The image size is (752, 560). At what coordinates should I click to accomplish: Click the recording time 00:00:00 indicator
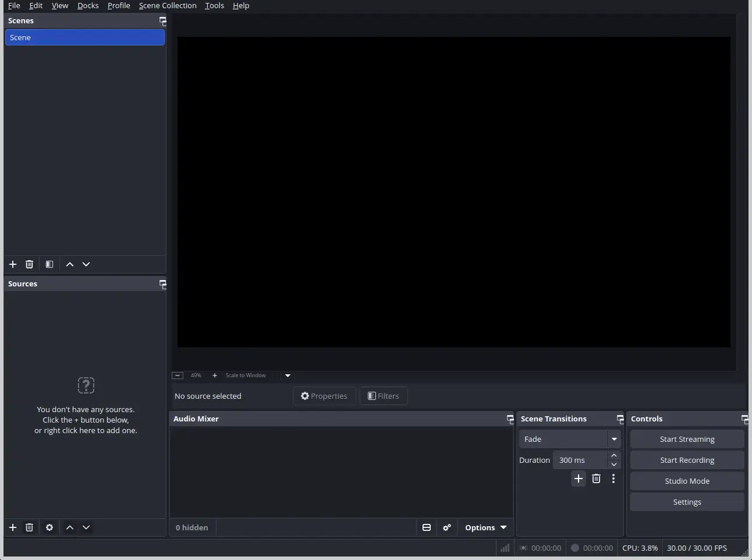(592, 548)
